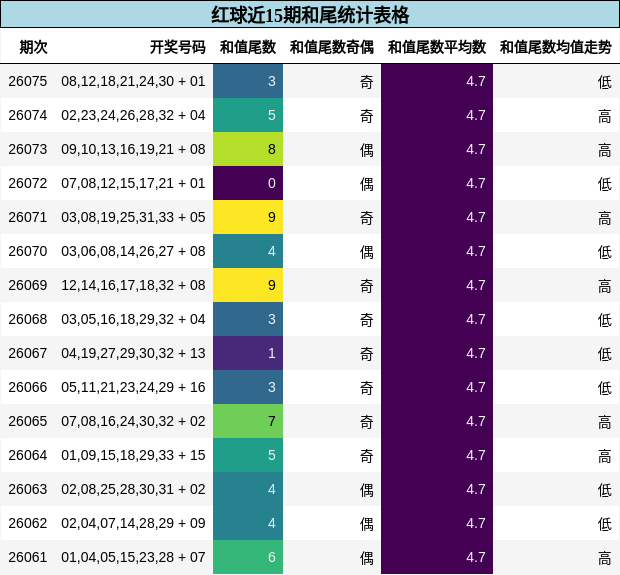Select the 期次 column header

34,47
